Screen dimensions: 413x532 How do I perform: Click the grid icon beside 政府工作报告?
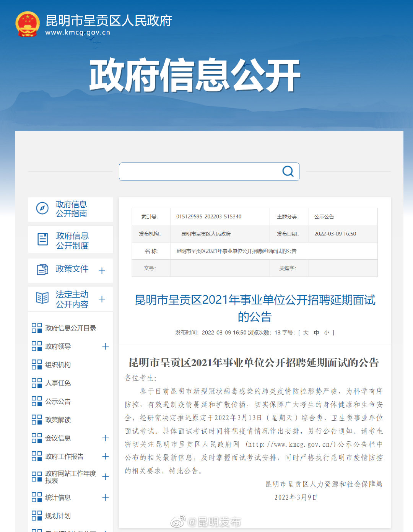[37, 456]
